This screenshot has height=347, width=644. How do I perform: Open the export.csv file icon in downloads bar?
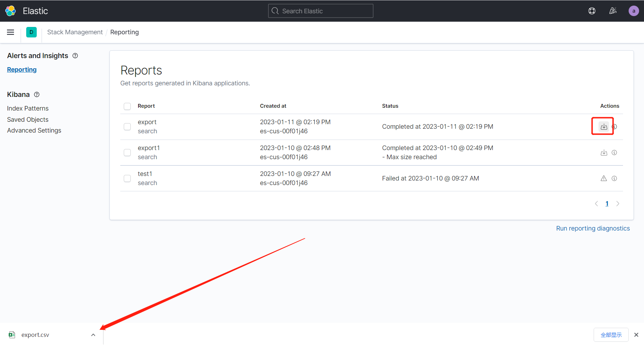(x=12, y=335)
